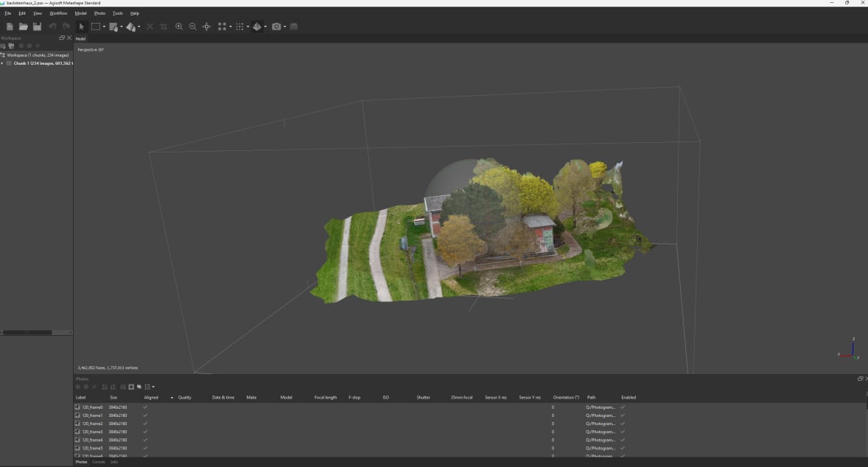Viewport: 868px width, 467px height.
Task: Reset the view with the crosshair icon
Action: pos(206,27)
